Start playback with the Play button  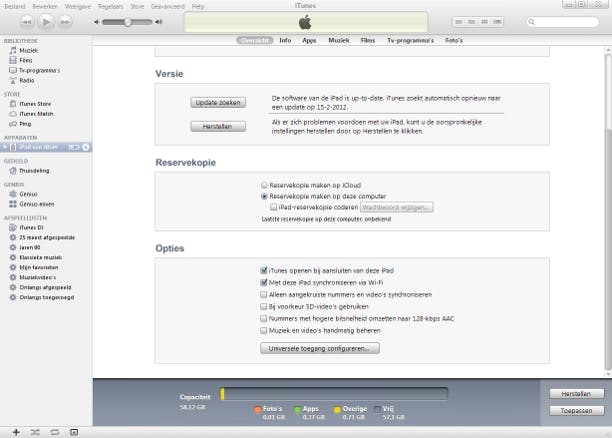pyautogui.click(x=46, y=22)
